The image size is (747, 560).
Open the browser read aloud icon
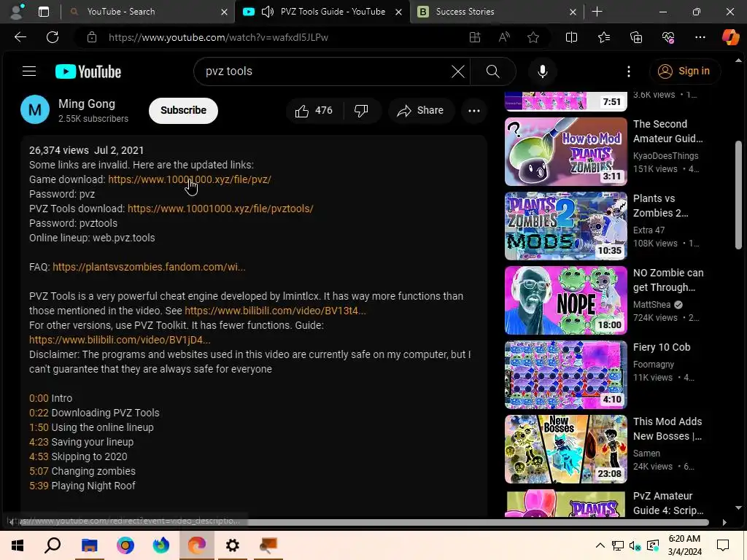pos(504,37)
